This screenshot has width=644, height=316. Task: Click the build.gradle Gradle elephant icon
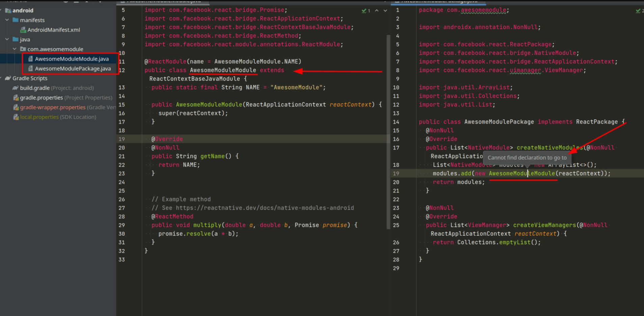[x=15, y=88]
